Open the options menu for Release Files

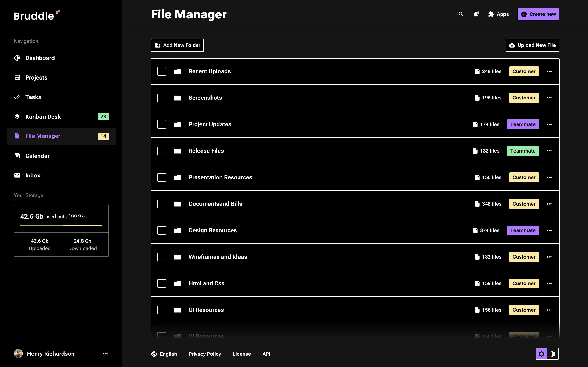pos(550,151)
